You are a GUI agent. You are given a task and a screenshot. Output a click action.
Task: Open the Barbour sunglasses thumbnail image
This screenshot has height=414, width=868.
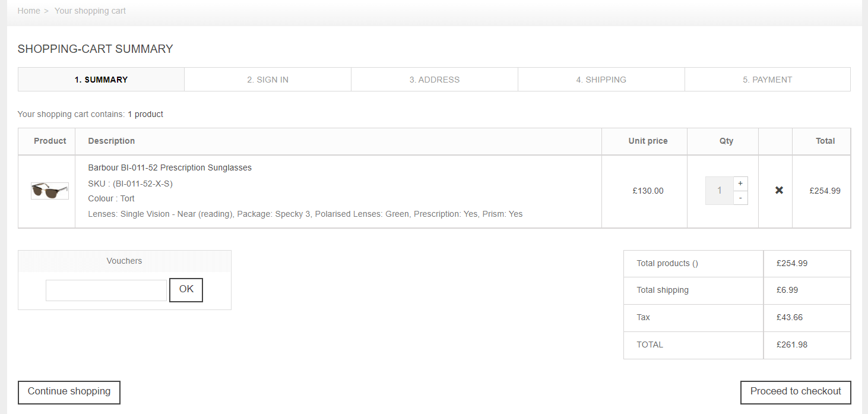(50, 191)
